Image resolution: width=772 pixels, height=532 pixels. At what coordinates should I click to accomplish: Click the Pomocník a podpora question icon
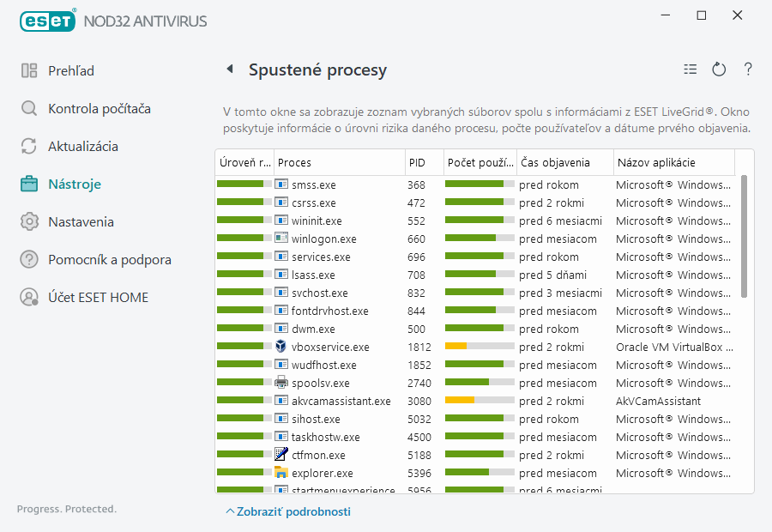pos(29,260)
